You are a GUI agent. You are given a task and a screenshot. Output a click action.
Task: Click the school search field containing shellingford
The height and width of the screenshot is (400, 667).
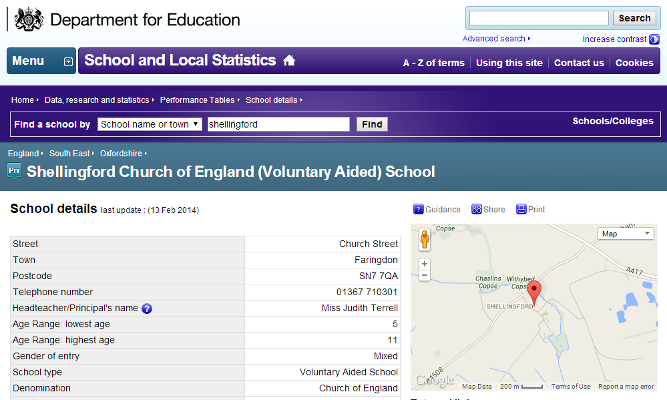pos(279,124)
